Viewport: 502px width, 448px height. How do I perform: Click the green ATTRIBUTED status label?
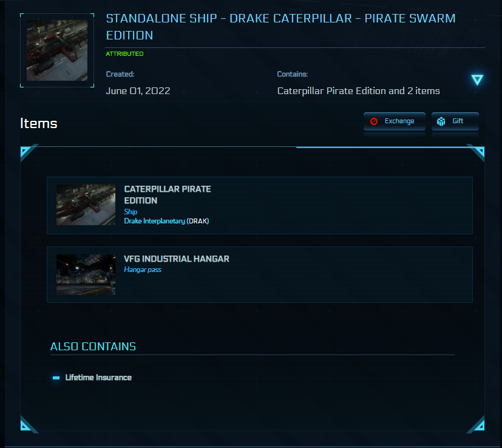tap(124, 53)
